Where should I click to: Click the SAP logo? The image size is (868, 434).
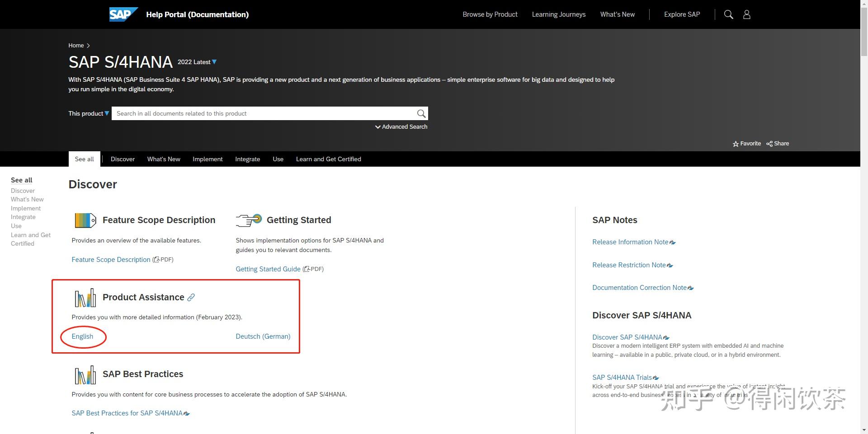point(123,14)
